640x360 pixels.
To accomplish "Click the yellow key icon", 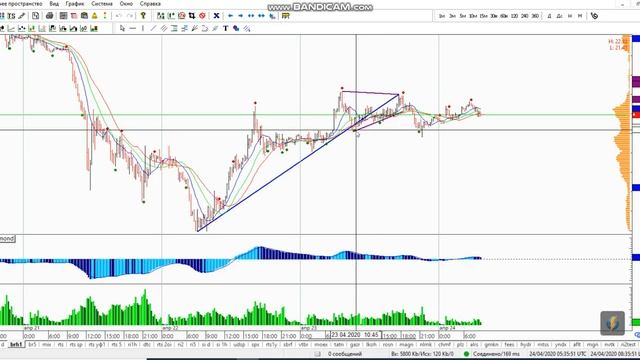I will tap(143, 16).
